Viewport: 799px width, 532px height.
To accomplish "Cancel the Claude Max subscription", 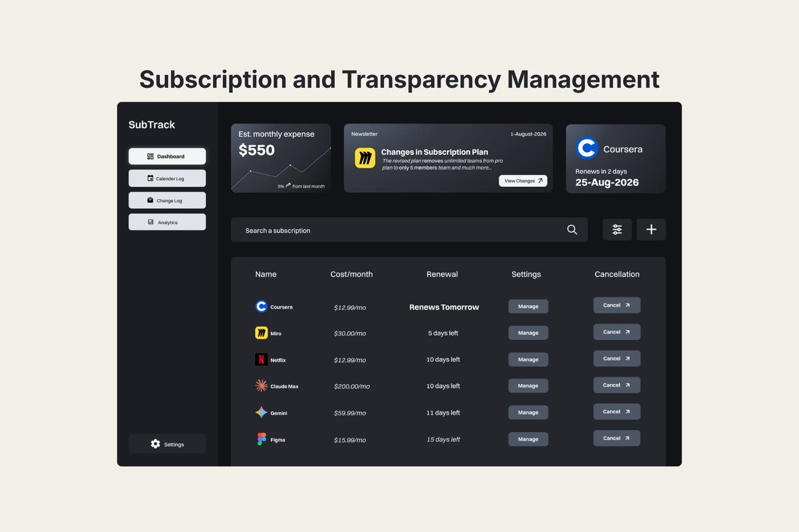I will point(617,385).
